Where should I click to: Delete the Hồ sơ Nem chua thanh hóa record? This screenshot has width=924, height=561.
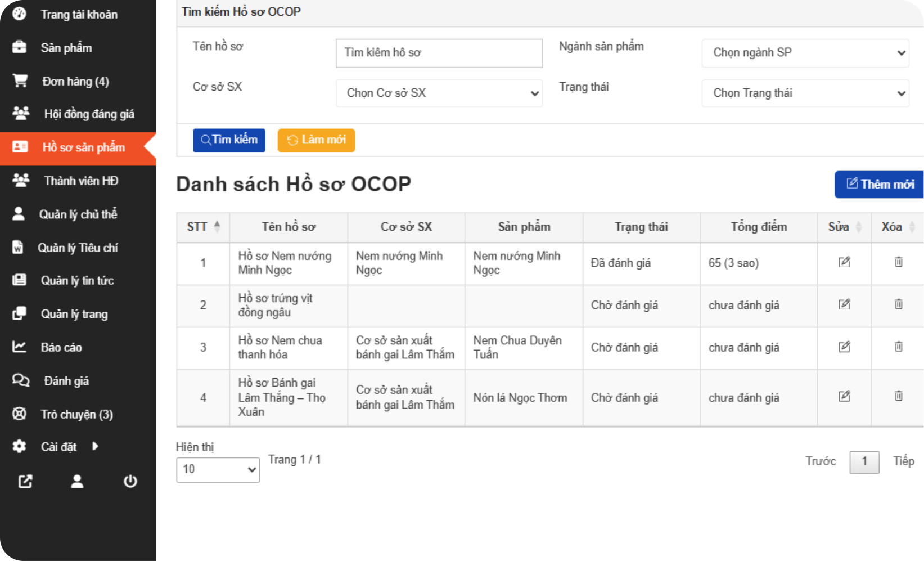[x=899, y=347]
